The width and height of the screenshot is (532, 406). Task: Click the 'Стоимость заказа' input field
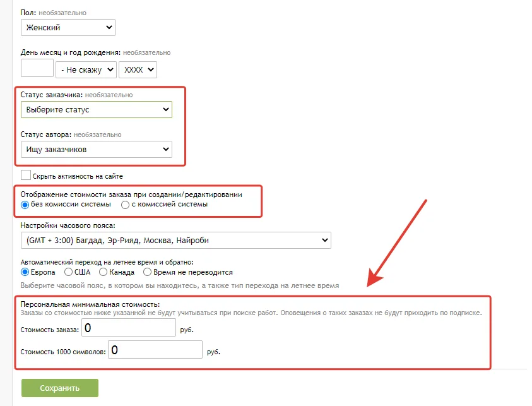[127, 328]
